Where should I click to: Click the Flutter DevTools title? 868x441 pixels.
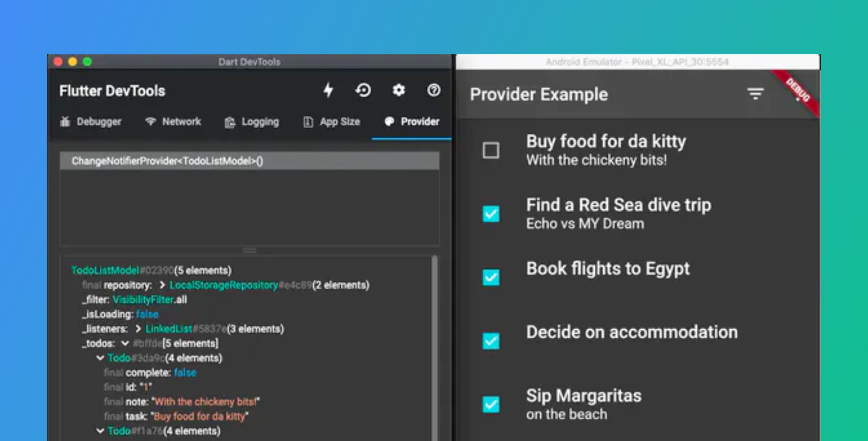tap(112, 91)
